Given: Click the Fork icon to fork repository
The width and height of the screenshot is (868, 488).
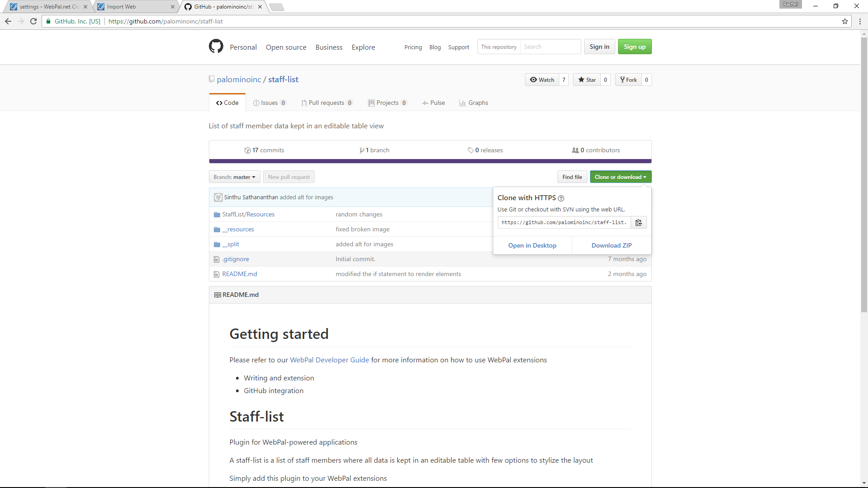Looking at the screenshot, I should click(x=628, y=79).
